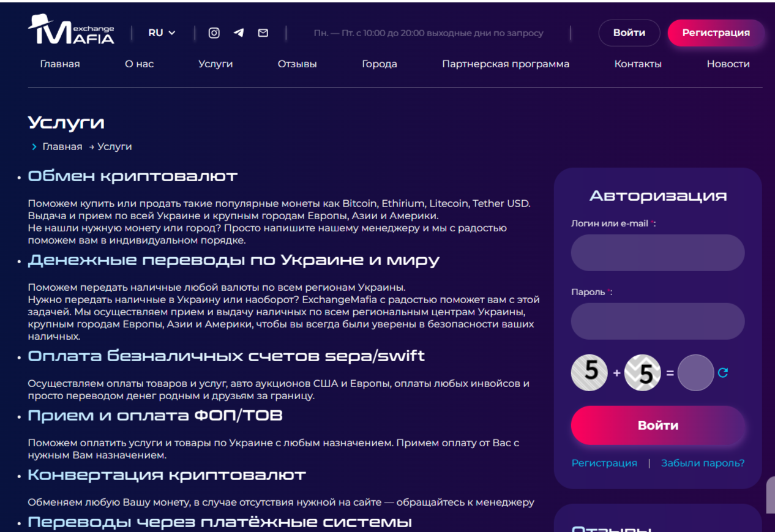Click the Услуги page title
Screen dimensions: 775x532
[66, 122]
